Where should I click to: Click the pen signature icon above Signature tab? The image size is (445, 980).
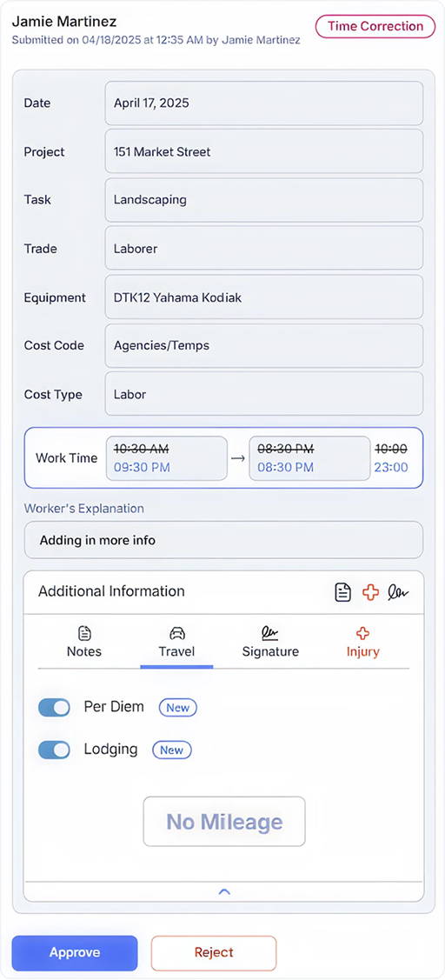point(270,633)
